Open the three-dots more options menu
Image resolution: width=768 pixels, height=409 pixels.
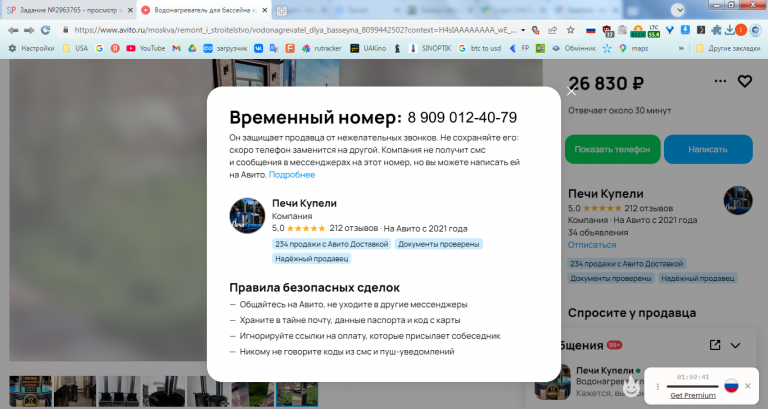click(720, 81)
